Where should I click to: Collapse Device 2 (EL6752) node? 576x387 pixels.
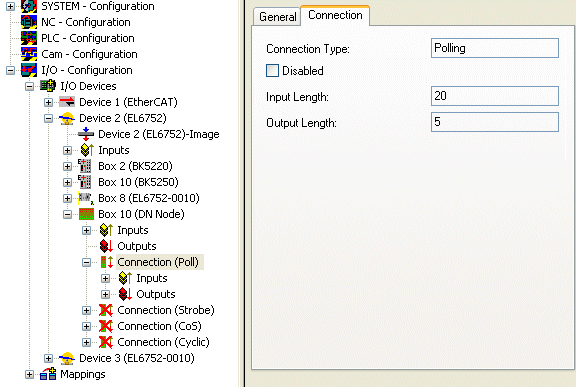[48, 118]
